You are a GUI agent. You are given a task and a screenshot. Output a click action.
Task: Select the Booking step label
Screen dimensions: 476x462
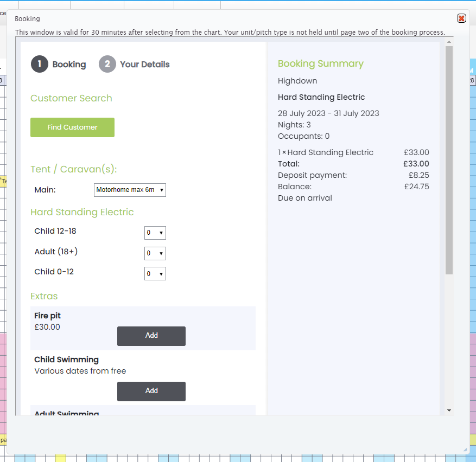(69, 65)
